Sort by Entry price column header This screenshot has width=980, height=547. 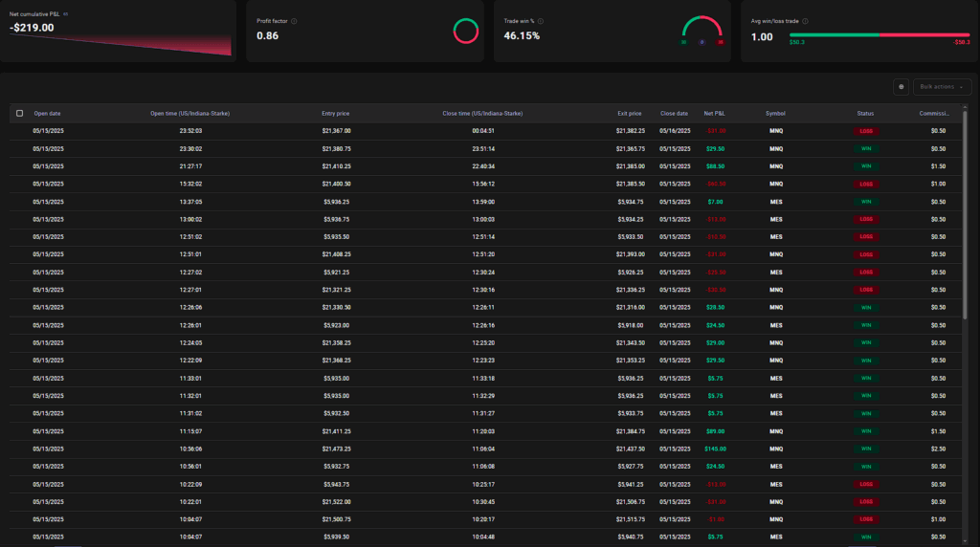336,114
